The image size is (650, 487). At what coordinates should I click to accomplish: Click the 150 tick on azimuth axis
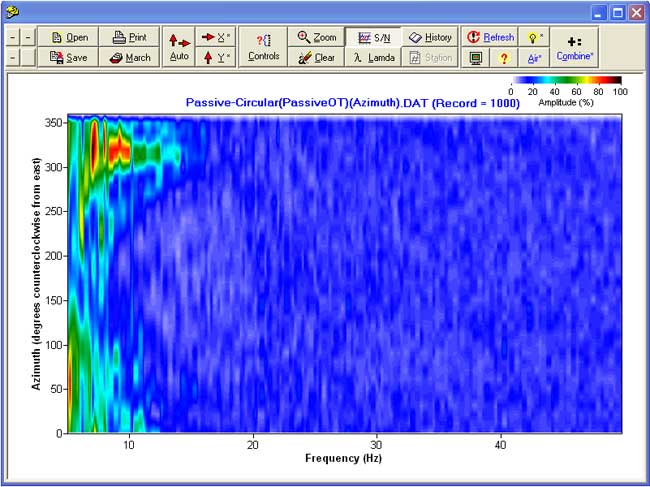[53, 300]
